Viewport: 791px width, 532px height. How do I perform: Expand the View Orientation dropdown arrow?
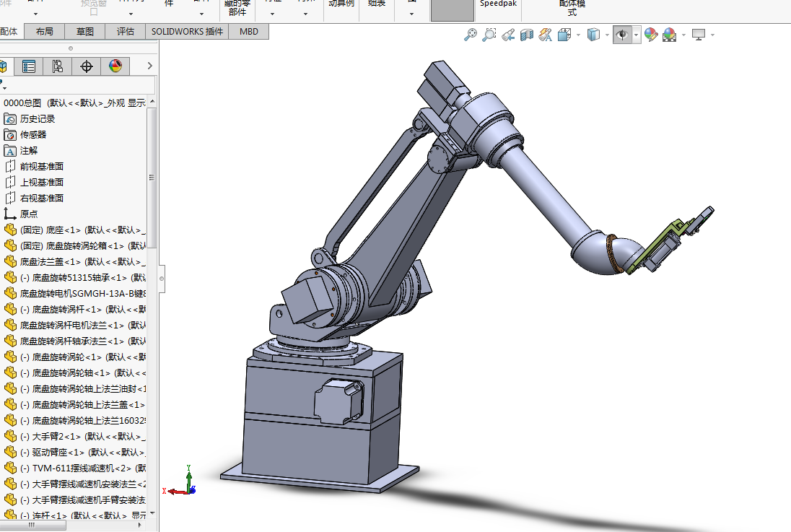pyautogui.click(x=578, y=35)
